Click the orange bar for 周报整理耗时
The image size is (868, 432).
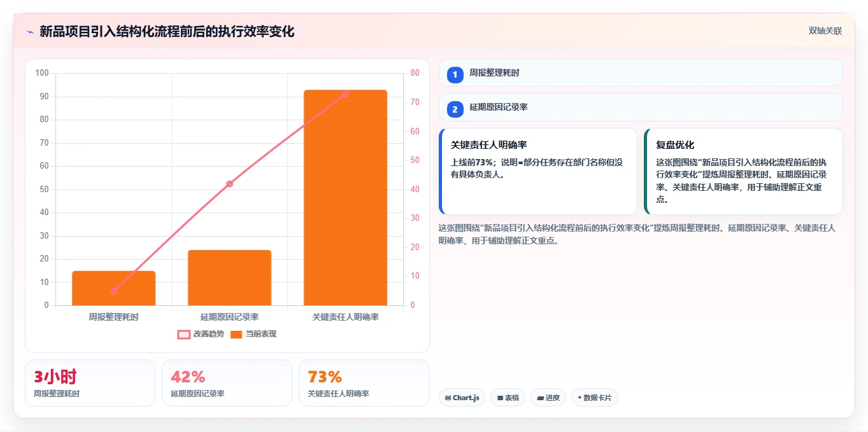click(114, 288)
